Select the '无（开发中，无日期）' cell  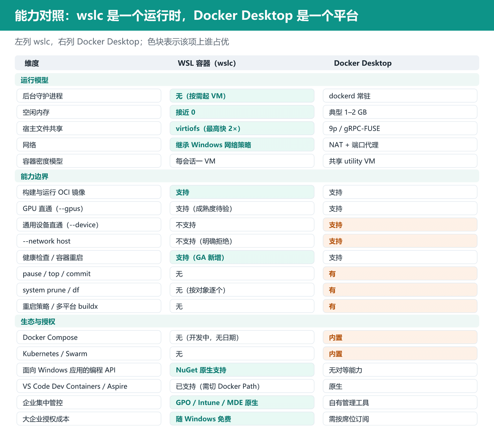pyautogui.click(x=242, y=337)
